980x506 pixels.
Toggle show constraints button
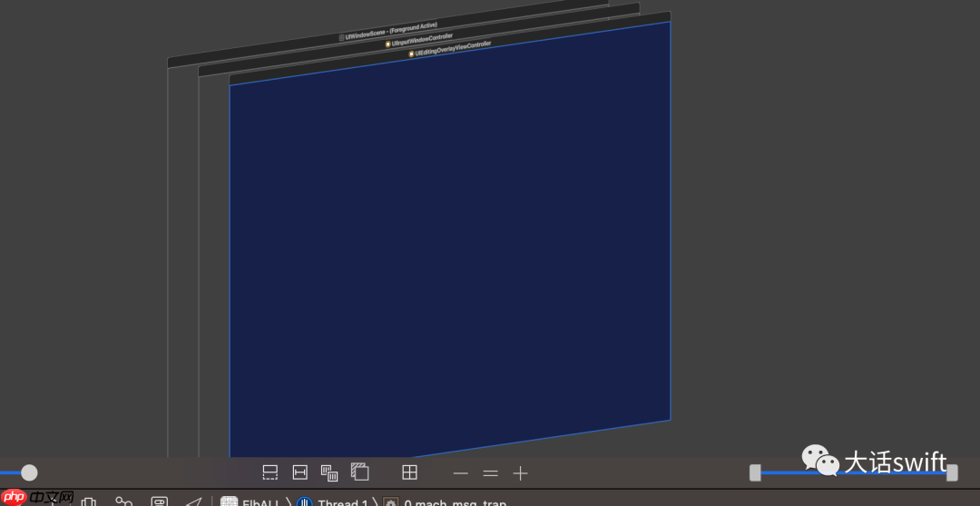point(300,472)
